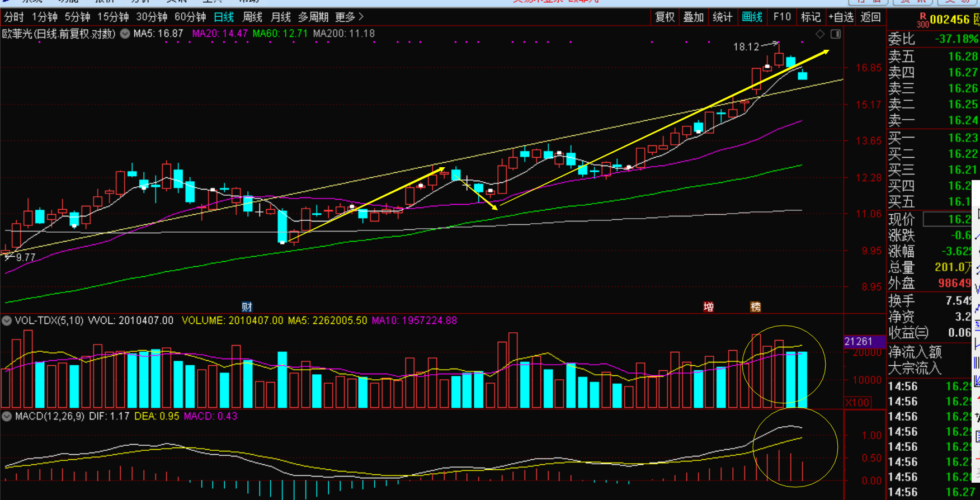Click the X100 volume scale label

click(x=857, y=402)
